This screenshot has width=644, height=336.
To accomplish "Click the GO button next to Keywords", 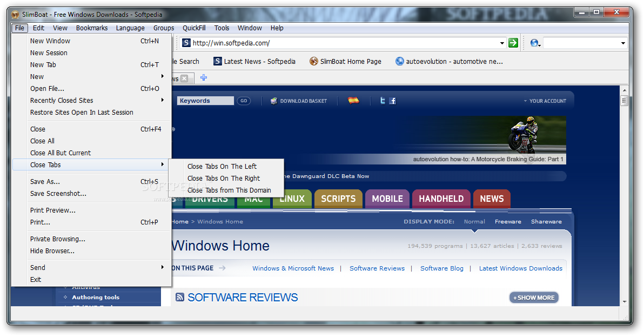I will point(244,101).
